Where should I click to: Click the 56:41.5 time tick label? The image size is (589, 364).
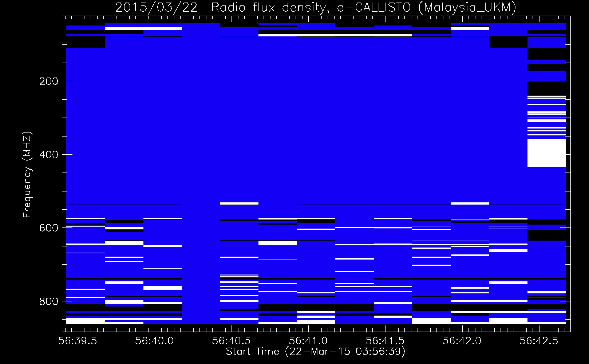[x=385, y=341]
